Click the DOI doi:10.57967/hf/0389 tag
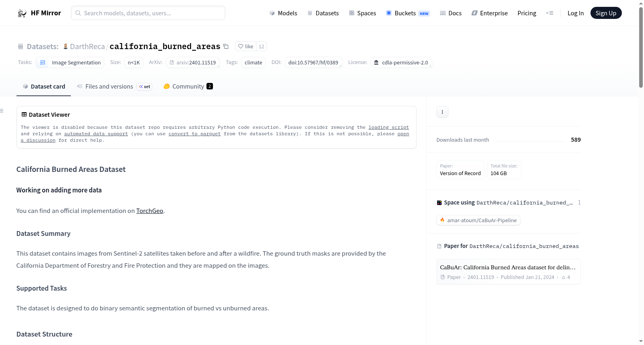Image resolution: width=644 pixels, height=345 pixels. 313,62
